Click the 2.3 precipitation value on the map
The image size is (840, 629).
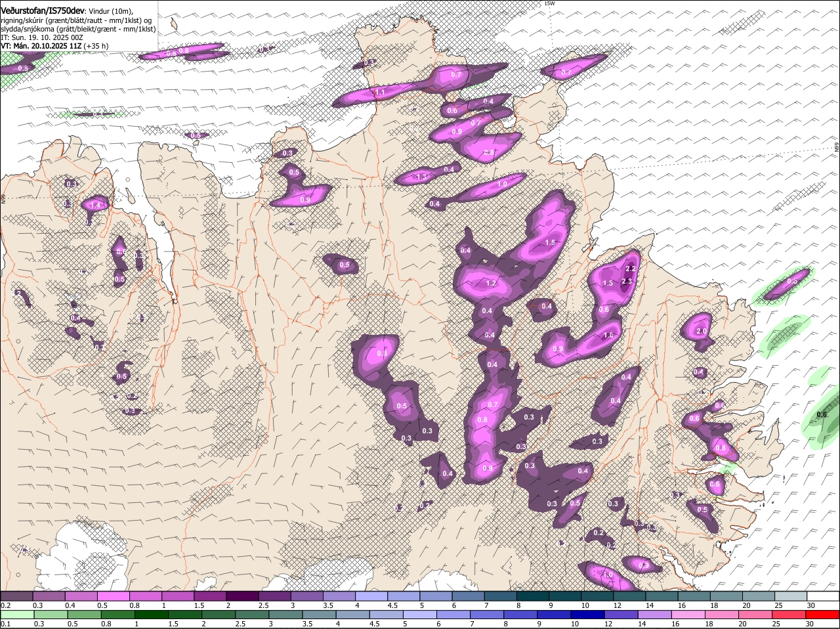[x=626, y=282]
